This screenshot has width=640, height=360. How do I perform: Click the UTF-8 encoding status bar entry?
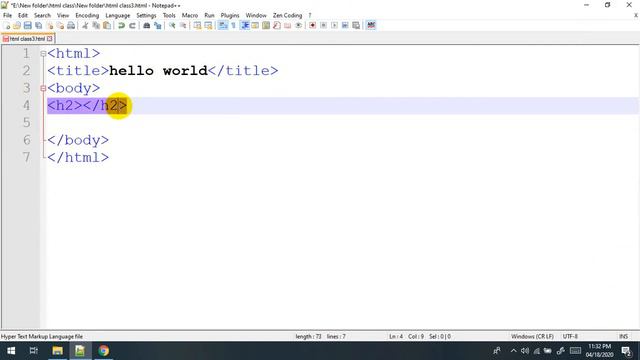(570, 336)
